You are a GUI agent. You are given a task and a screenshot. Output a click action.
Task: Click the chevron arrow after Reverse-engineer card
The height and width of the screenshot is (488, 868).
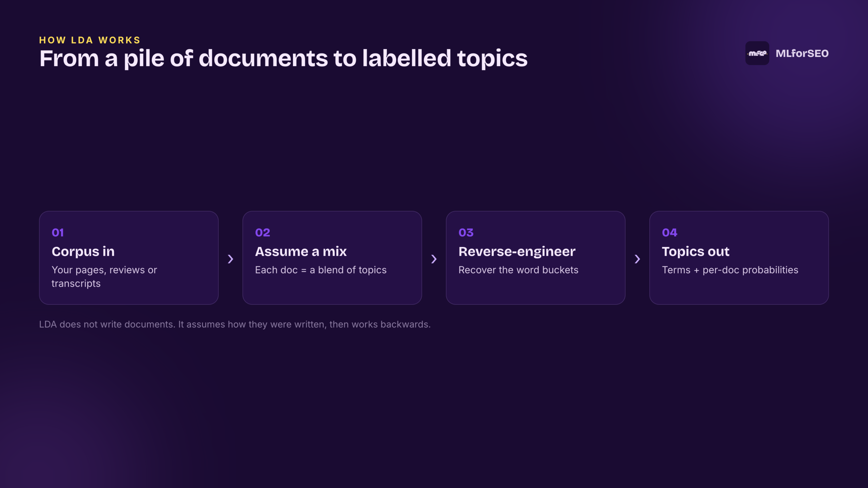click(637, 259)
